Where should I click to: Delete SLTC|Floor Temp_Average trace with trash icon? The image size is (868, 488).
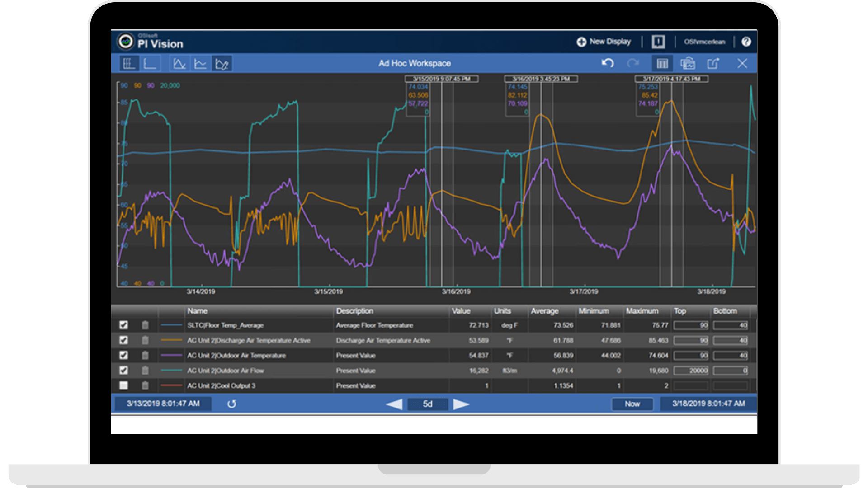[145, 325]
